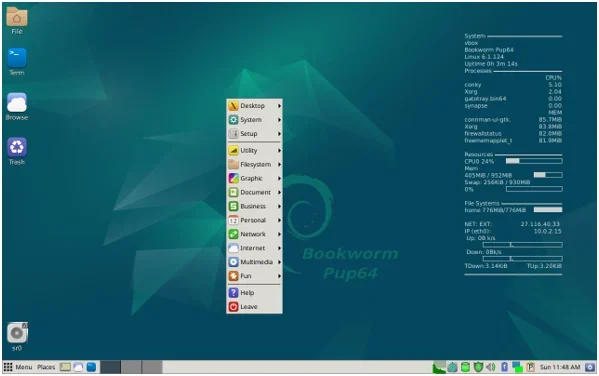Image resolution: width=599 pixels, height=376 pixels.
Task: Open the Places taskbar menu
Action: pyautogui.click(x=46, y=367)
